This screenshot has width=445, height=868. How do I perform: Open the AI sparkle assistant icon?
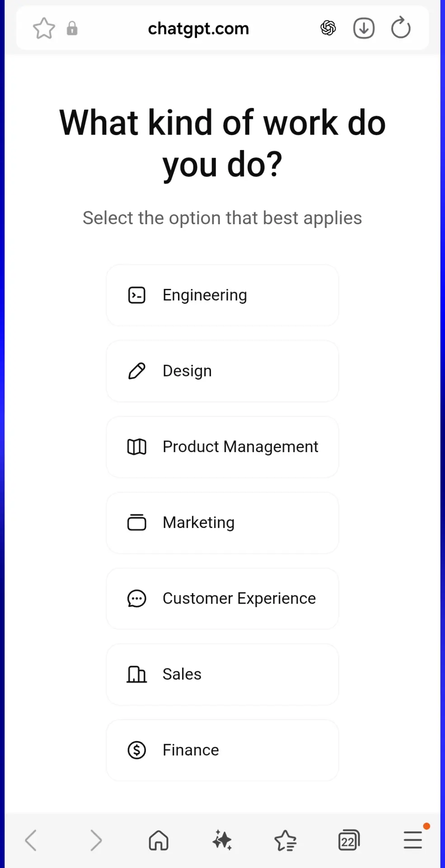coord(222,840)
